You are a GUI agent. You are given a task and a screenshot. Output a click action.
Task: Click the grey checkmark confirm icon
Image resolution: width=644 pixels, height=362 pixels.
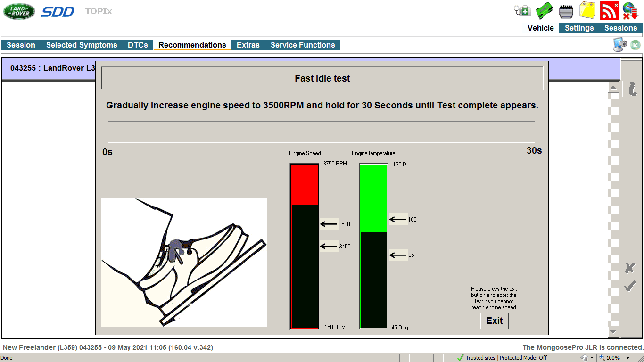[x=630, y=286]
